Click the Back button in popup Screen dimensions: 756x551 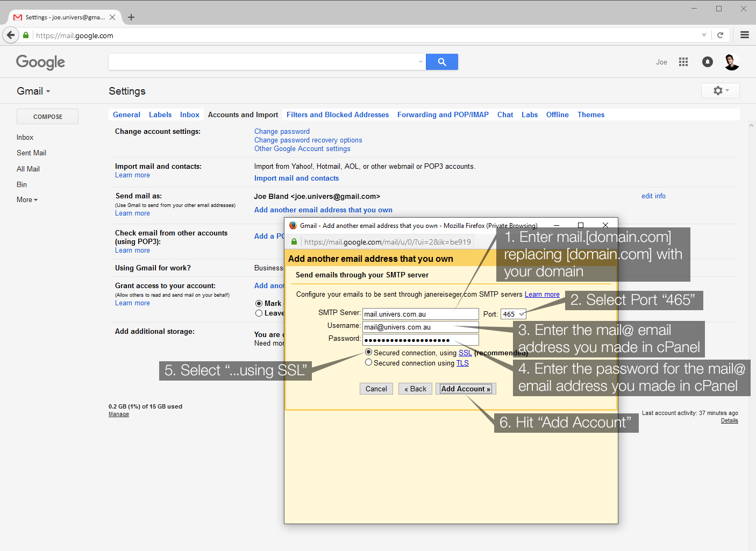[x=415, y=389]
